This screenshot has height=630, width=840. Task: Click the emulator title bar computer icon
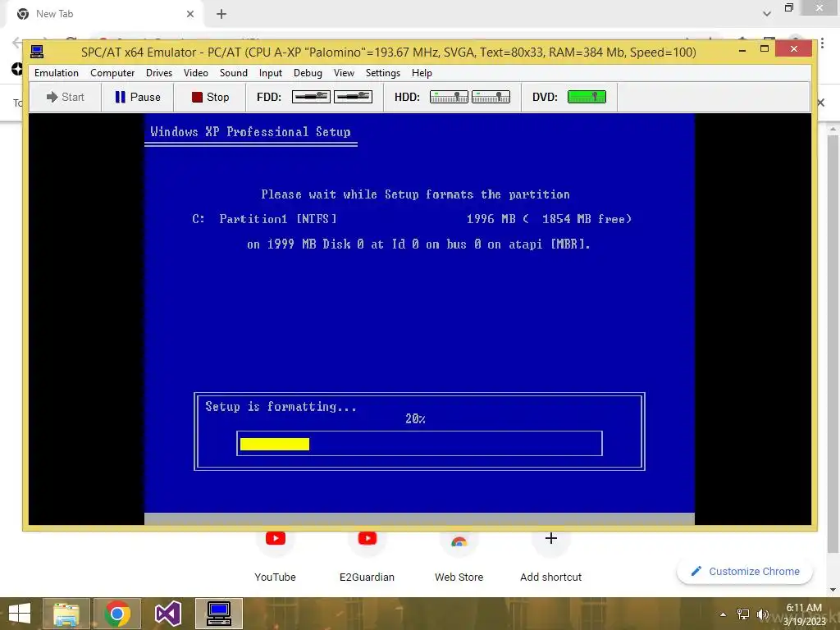37,52
